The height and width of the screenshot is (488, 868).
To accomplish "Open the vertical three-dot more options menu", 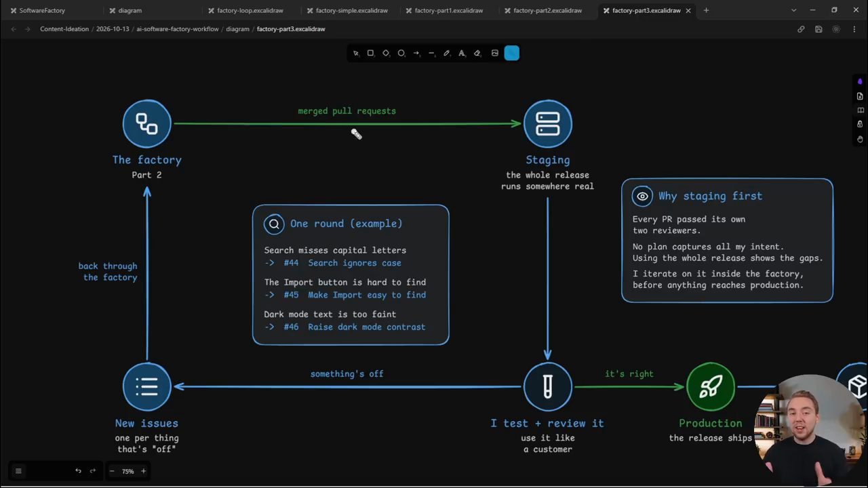I will click(854, 29).
